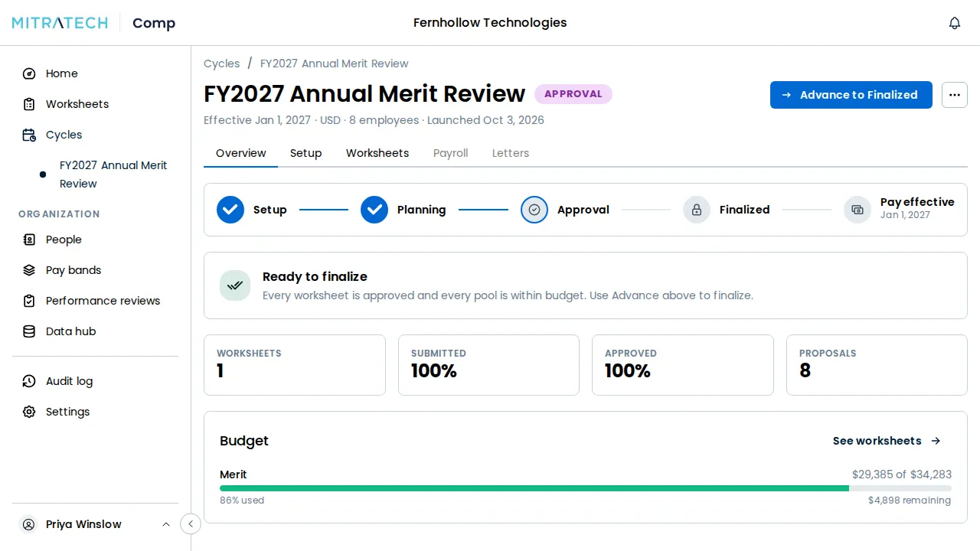Follow the See worksheets link
This screenshot has height=551, width=980.
click(x=887, y=441)
